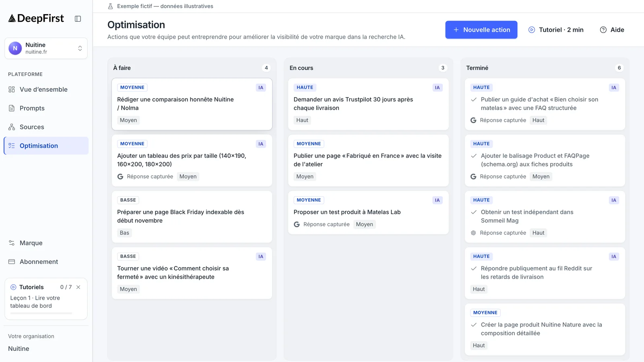644x362 pixels.
Task: Click IA badge on Tourner une vidéo card
Action: [x=261, y=257]
